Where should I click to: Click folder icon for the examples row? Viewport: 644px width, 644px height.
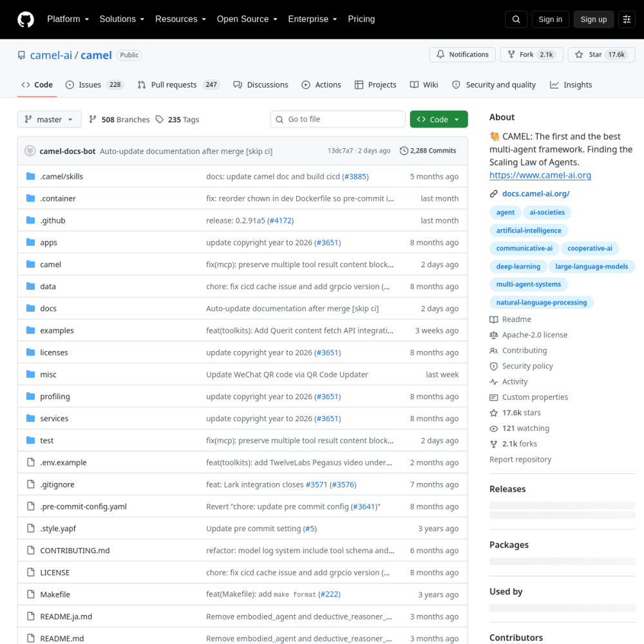30,330
